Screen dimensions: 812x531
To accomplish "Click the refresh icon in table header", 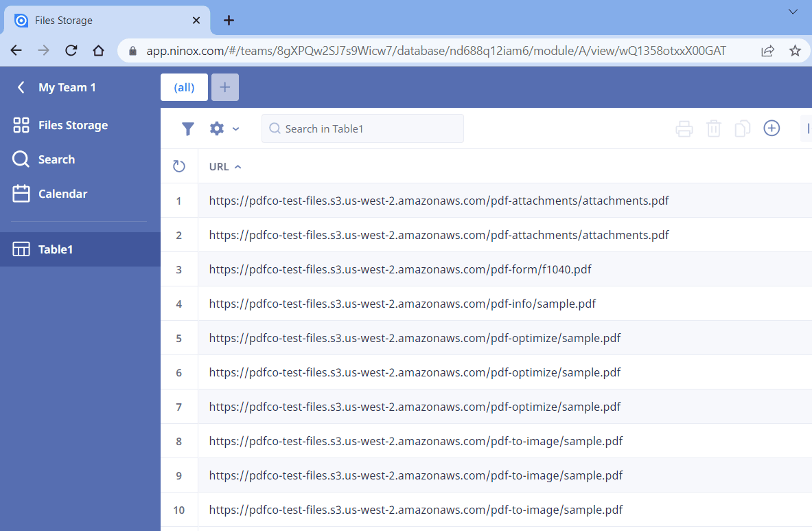I will [x=178, y=166].
